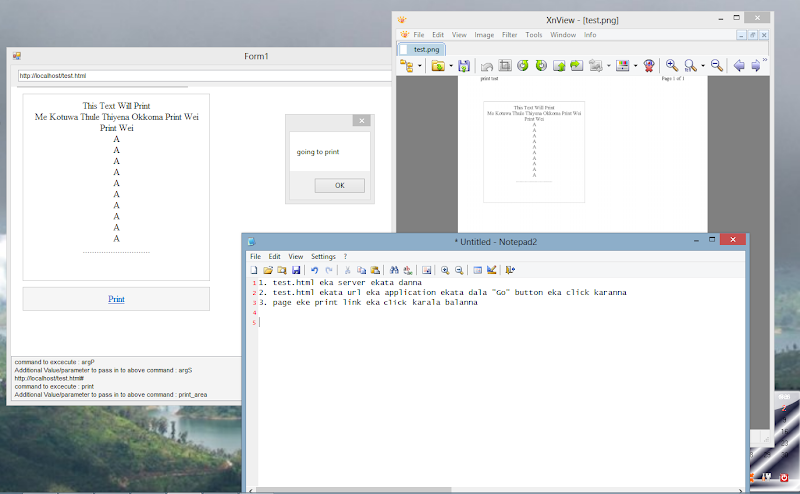Click Notepad2 new document icon
Screen dimensions: 800x494
(x=254, y=270)
